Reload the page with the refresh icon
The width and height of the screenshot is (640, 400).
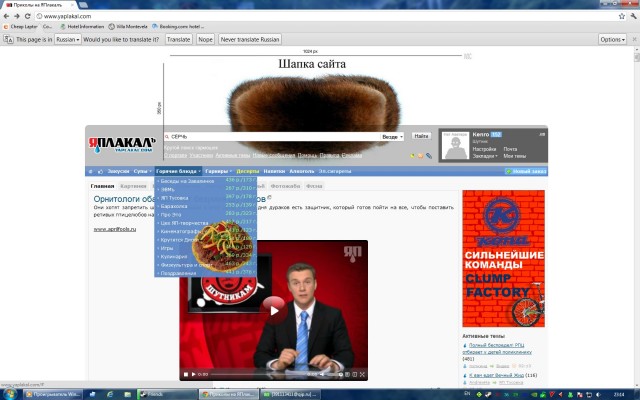(27, 16)
